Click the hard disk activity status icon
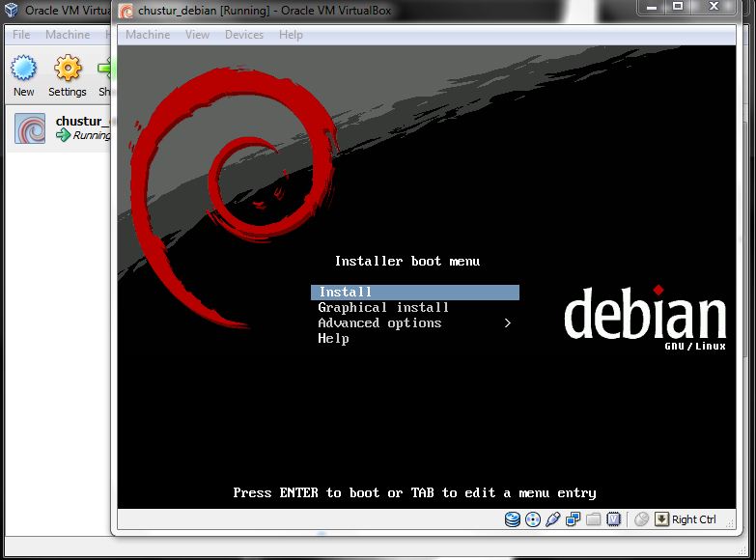This screenshot has width=756, height=560. click(x=513, y=519)
